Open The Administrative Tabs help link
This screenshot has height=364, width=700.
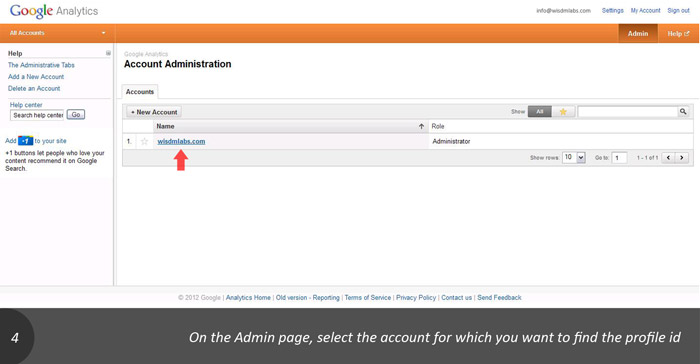41,65
